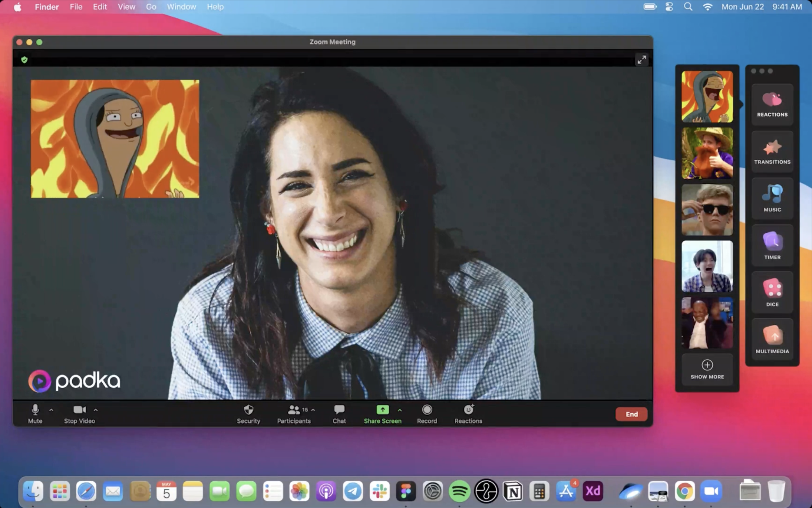Mute the microphone
The image size is (812, 508).
tap(35, 414)
